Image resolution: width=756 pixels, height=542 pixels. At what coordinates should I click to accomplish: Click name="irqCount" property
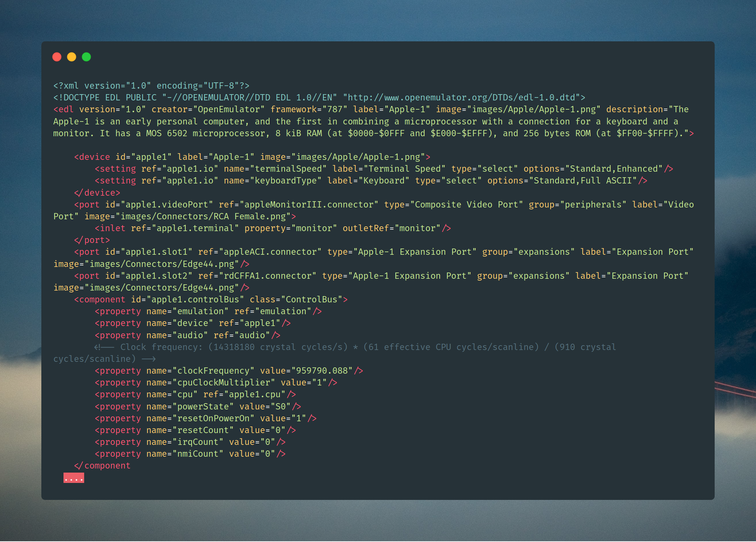click(185, 442)
